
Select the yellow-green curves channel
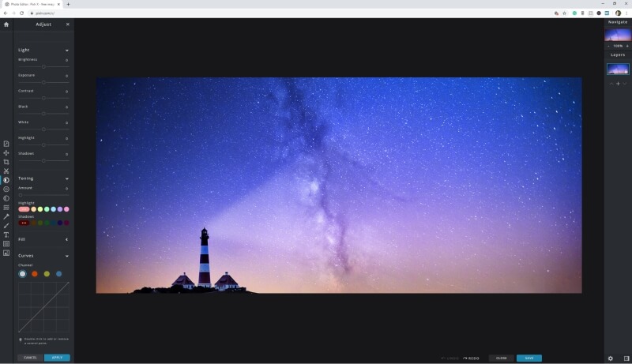[x=47, y=274]
